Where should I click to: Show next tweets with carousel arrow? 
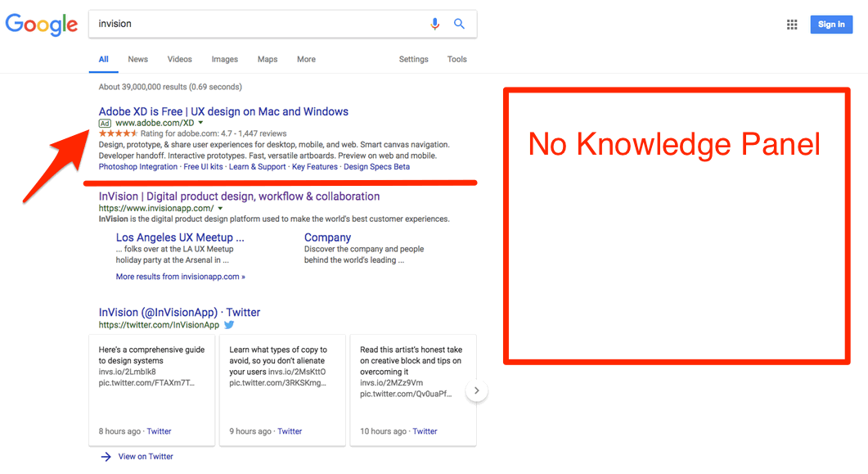pyautogui.click(x=477, y=391)
